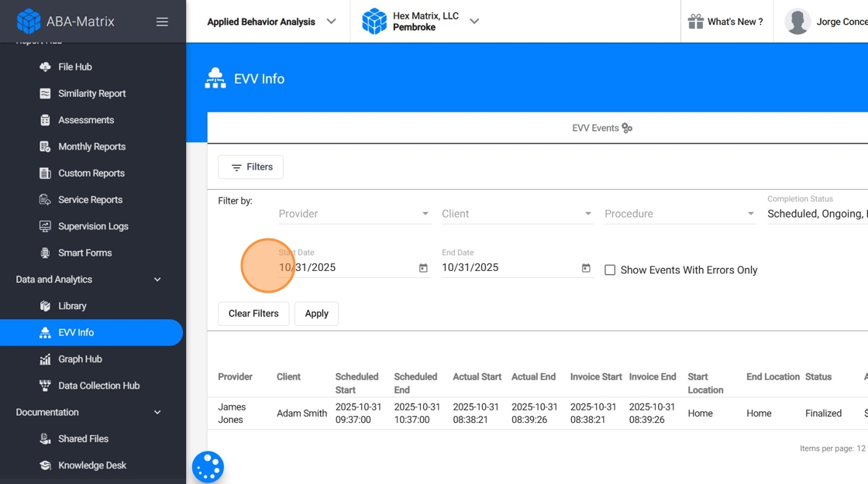Click the End Date input field

pos(508,268)
